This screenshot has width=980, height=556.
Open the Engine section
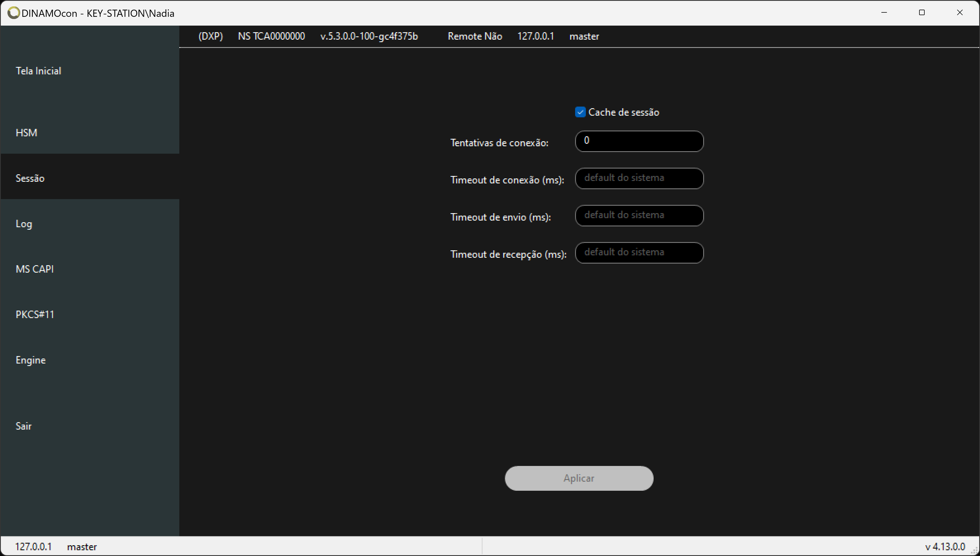[90, 360]
